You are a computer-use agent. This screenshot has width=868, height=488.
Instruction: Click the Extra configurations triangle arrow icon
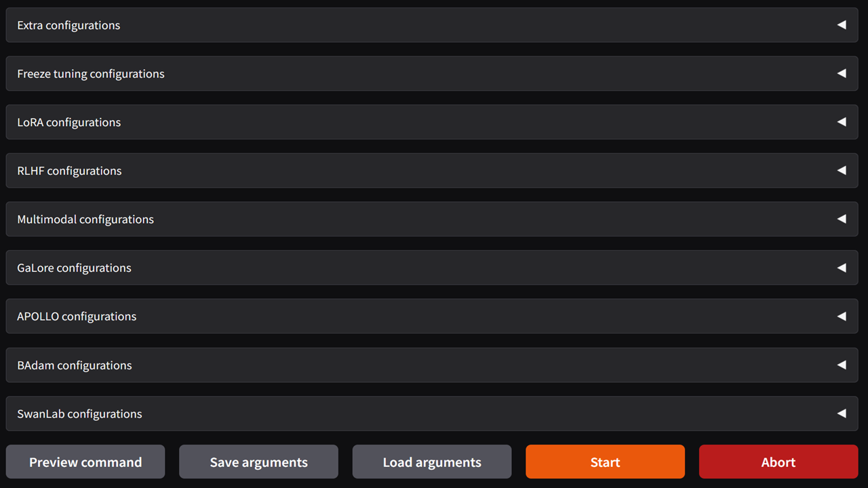(842, 25)
